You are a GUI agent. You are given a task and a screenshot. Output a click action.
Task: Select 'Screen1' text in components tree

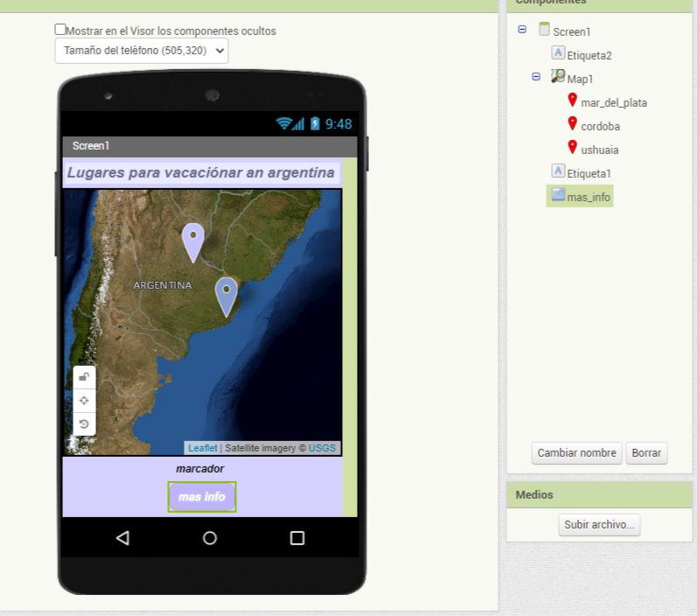point(572,32)
